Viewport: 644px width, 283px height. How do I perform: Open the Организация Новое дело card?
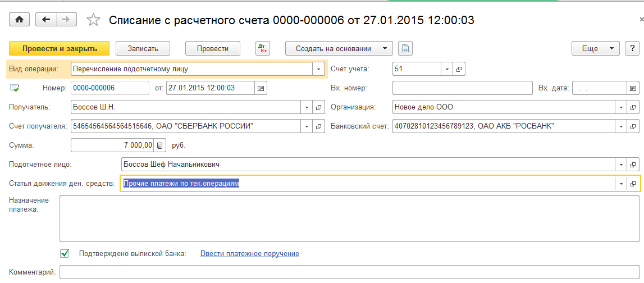tap(633, 107)
